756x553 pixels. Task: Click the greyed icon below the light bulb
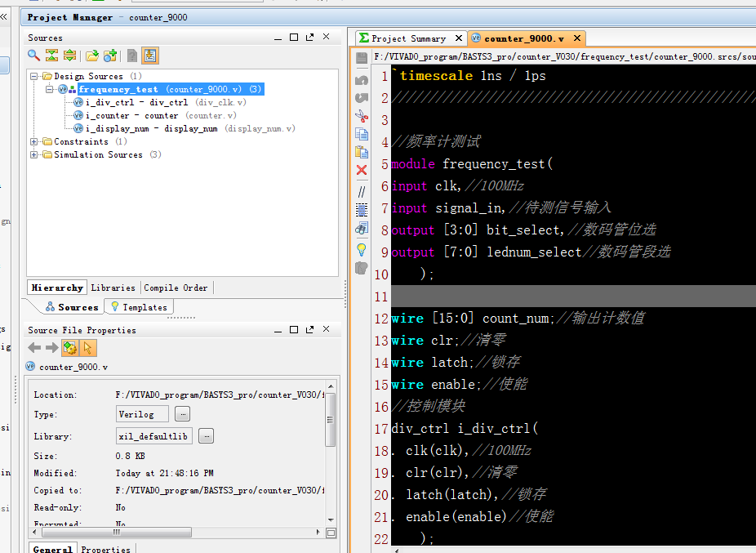pyautogui.click(x=362, y=268)
